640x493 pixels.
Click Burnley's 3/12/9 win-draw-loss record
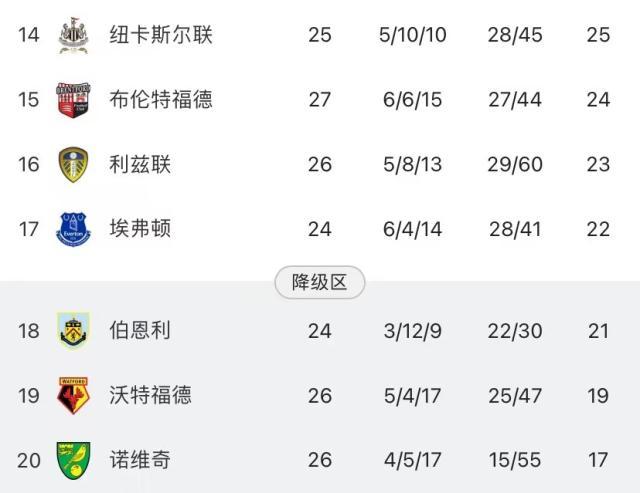point(413,330)
